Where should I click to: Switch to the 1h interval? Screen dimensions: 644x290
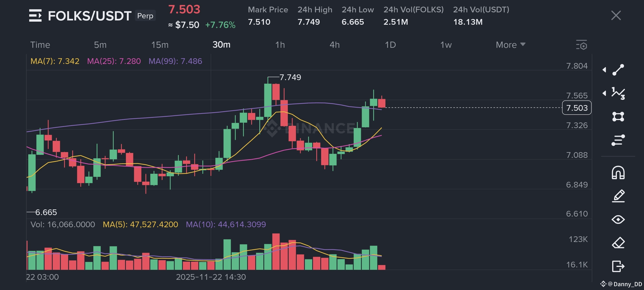click(x=280, y=45)
